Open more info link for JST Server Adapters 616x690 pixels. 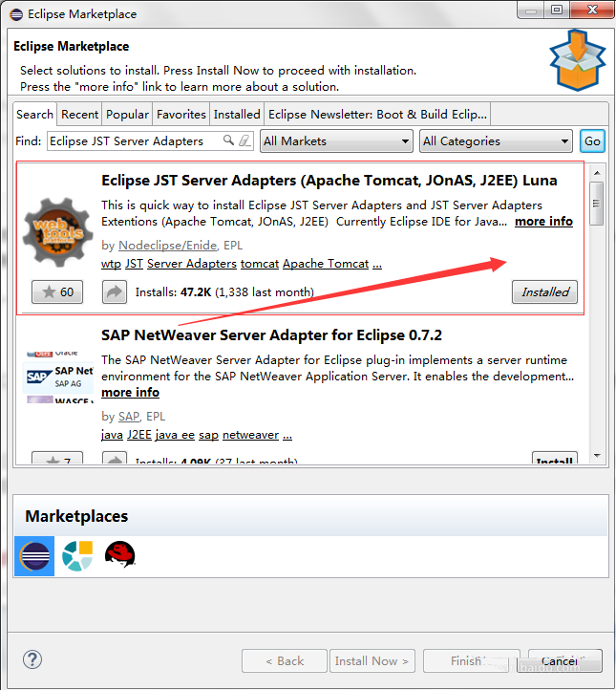(543, 222)
